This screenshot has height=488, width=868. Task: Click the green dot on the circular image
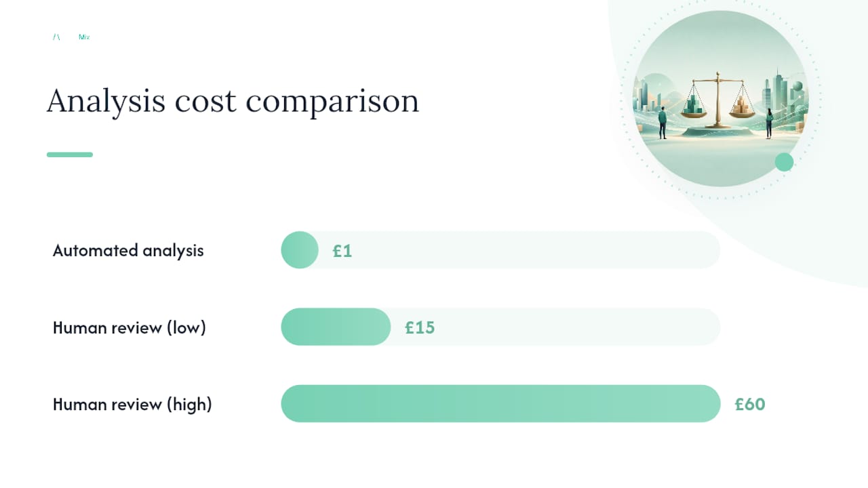coord(784,162)
